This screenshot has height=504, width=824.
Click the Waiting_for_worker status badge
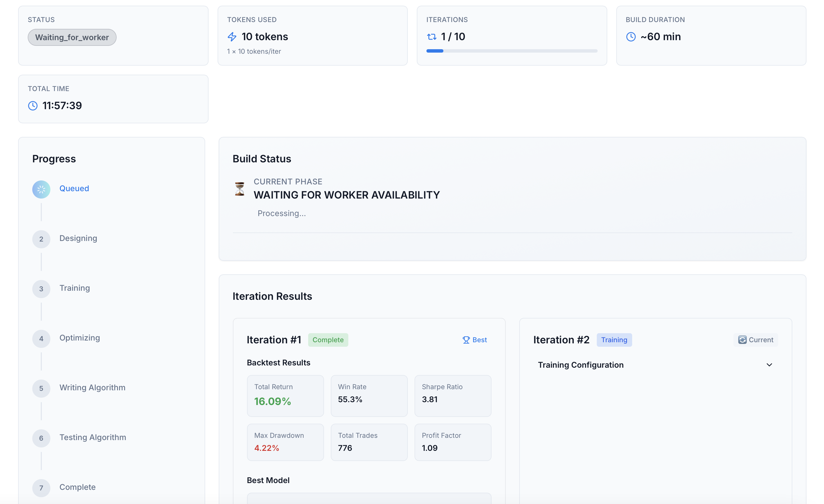(72, 37)
